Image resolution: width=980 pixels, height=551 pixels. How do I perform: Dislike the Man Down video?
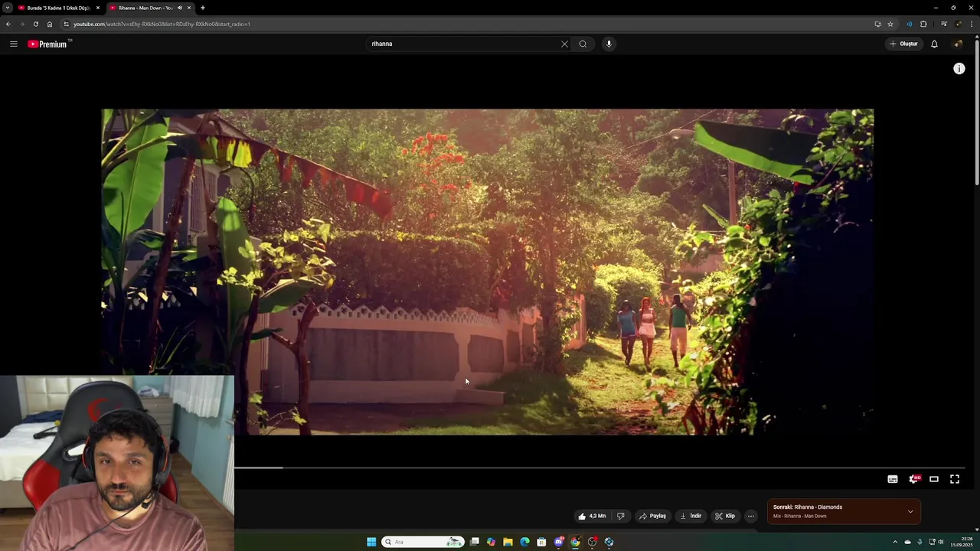pos(621,516)
